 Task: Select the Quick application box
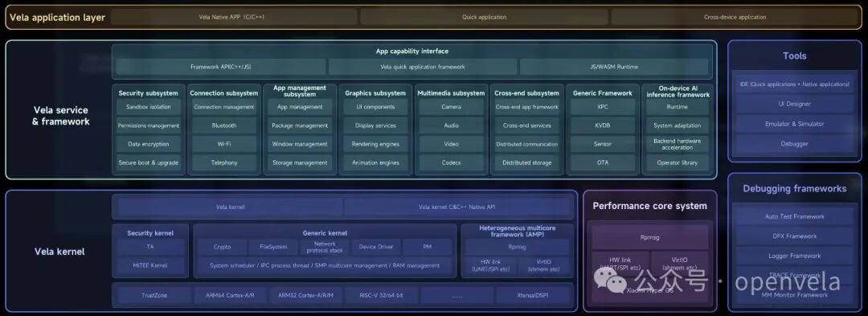coord(485,17)
